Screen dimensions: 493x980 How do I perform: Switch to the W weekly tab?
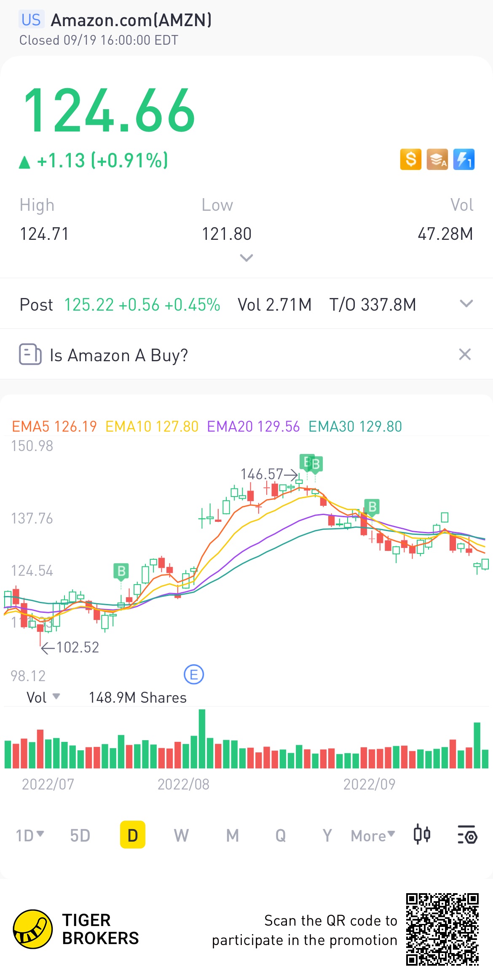(181, 835)
